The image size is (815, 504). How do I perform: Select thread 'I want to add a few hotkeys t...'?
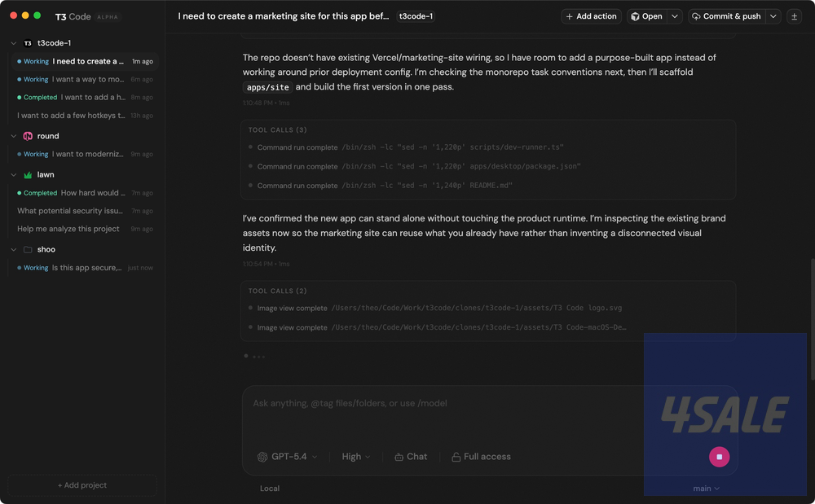(86, 116)
